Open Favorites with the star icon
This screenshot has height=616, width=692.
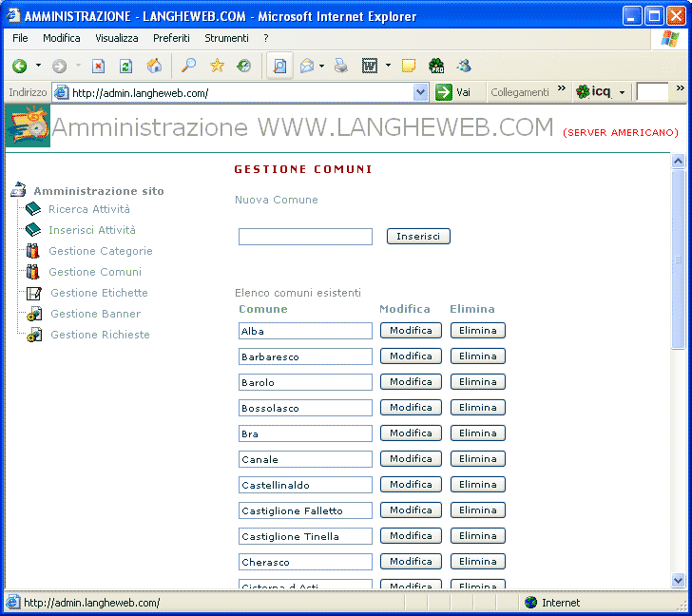tap(217, 66)
